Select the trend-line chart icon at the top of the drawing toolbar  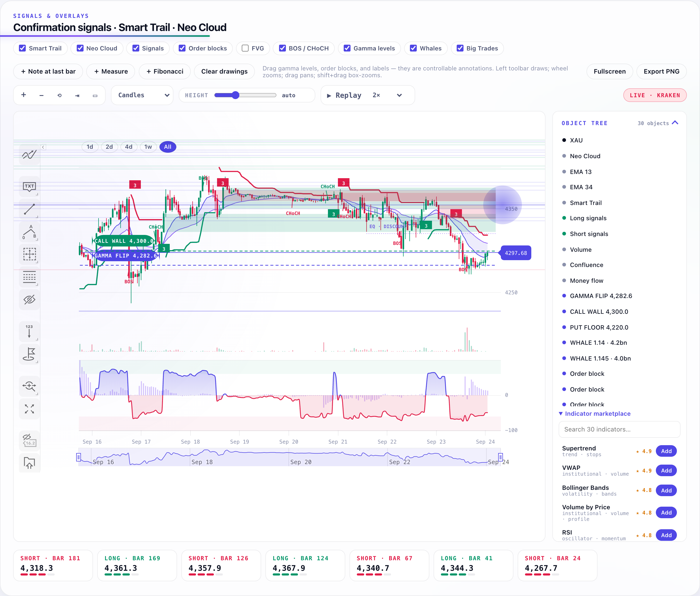point(29,155)
